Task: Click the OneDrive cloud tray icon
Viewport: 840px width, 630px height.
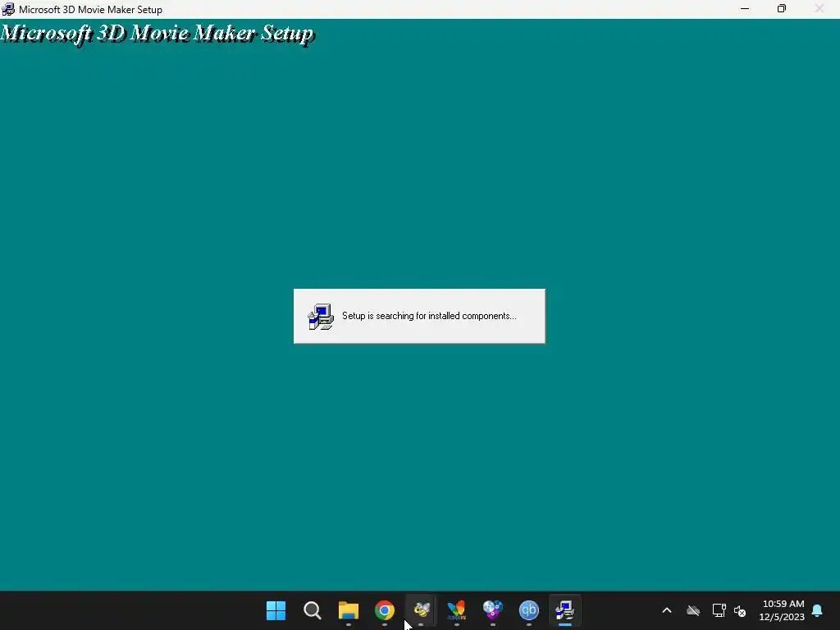Action: [693, 610]
